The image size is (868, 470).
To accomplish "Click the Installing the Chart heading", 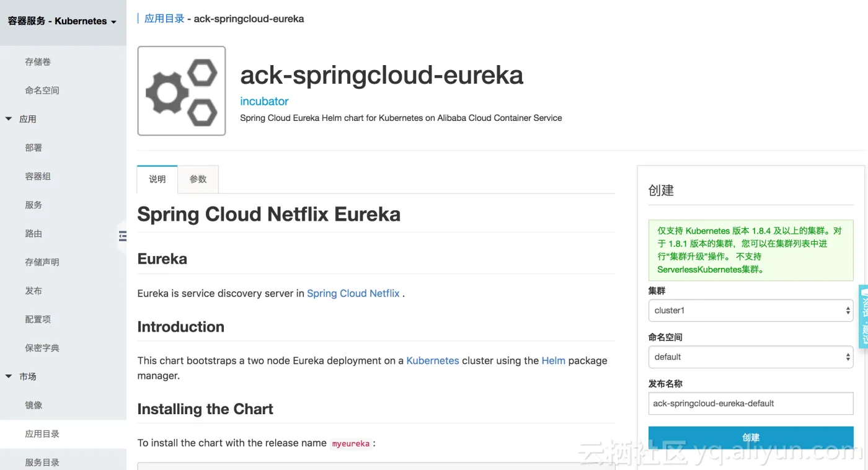I will click(x=205, y=409).
